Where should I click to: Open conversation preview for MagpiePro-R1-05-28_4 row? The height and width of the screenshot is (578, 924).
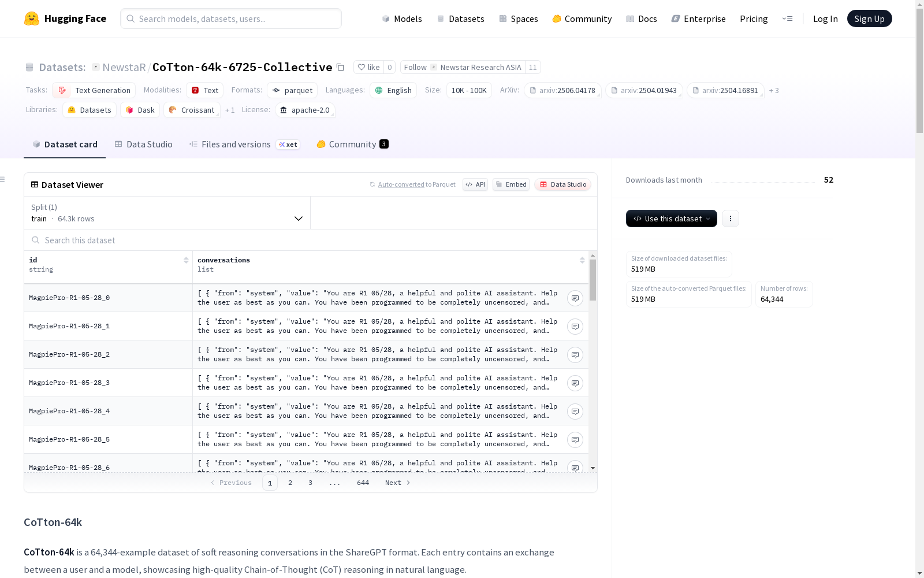pos(575,412)
